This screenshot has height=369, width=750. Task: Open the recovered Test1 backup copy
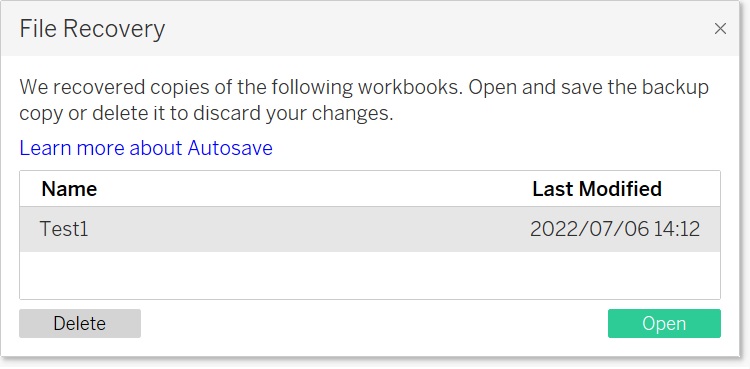click(x=664, y=324)
